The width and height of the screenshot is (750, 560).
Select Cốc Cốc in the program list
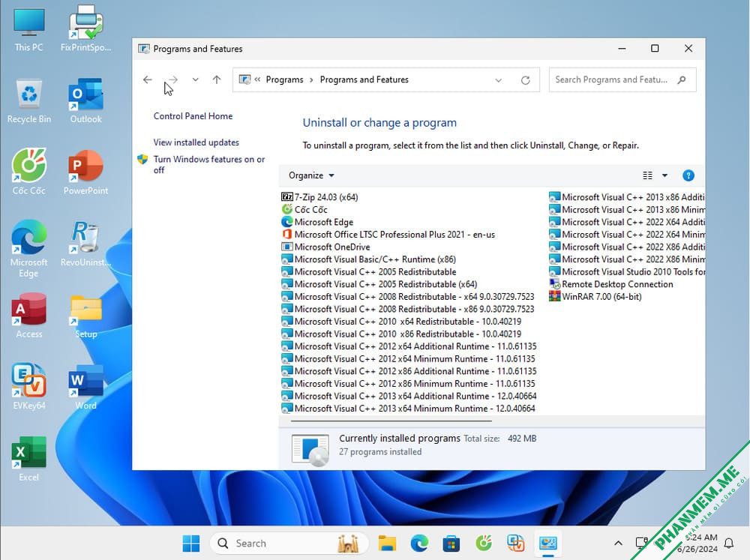coord(304,209)
